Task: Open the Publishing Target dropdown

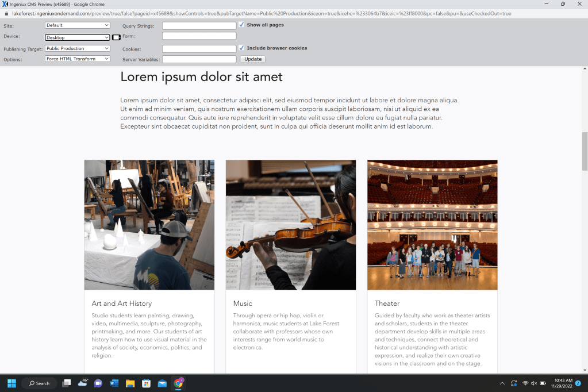Action: [x=77, y=49]
